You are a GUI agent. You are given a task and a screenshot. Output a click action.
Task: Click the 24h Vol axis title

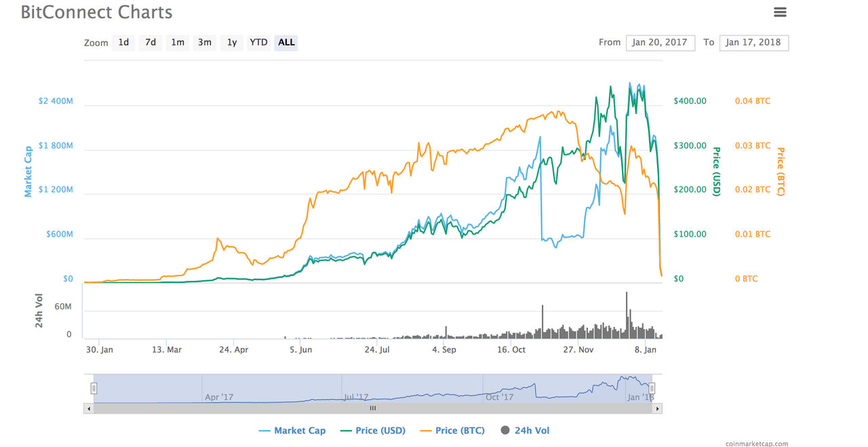[39, 311]
